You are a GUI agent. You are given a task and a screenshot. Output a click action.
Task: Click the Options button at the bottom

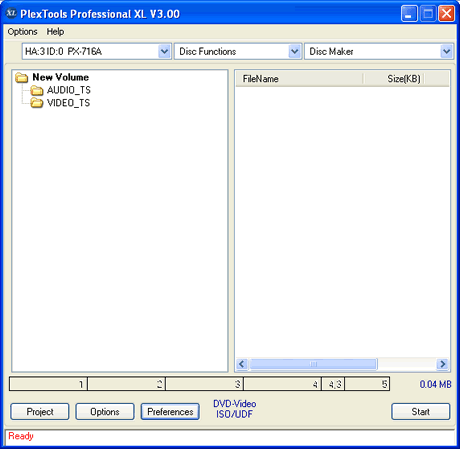point(105,412)
